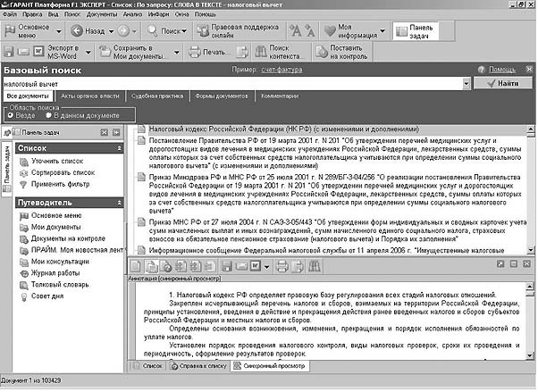This screenshot has height=392, width=538.
Task: Open Журнал работы
Action: tap(55, 273)
